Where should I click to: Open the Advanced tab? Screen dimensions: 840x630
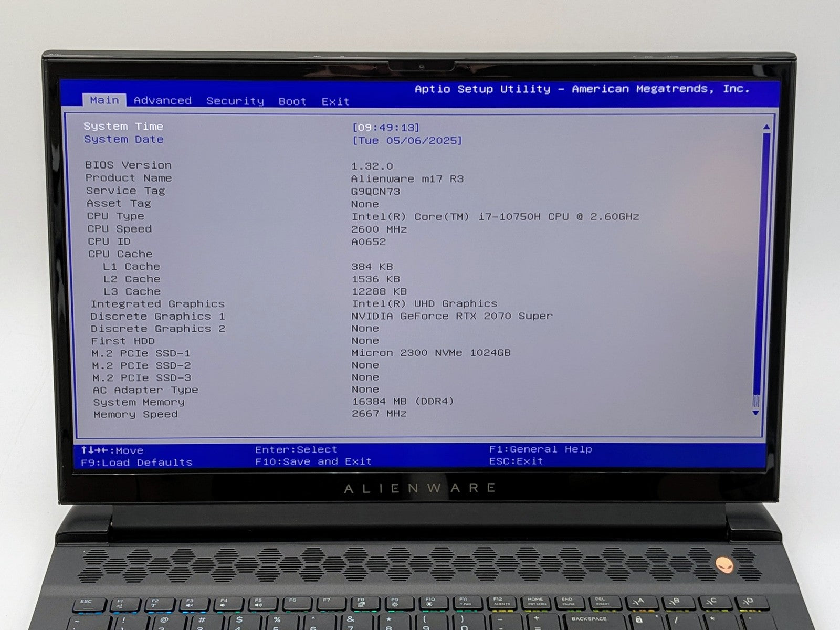tap(163, 101)
